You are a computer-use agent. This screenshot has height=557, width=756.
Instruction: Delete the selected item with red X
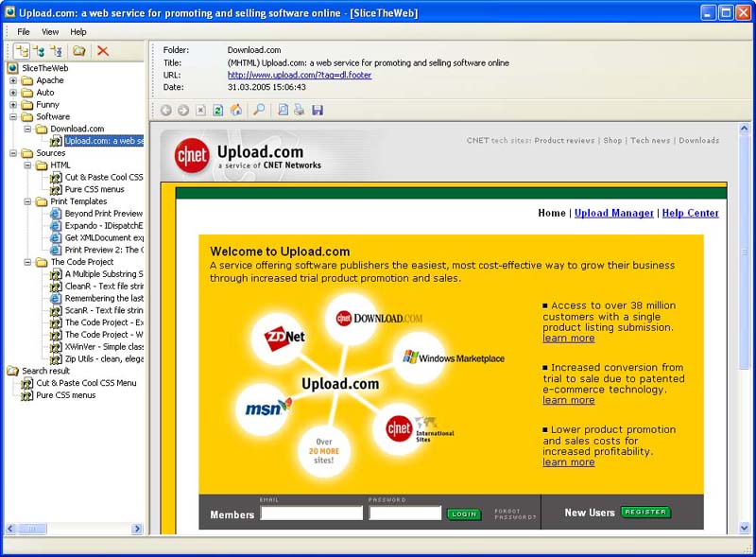click(x=103, y=51)
